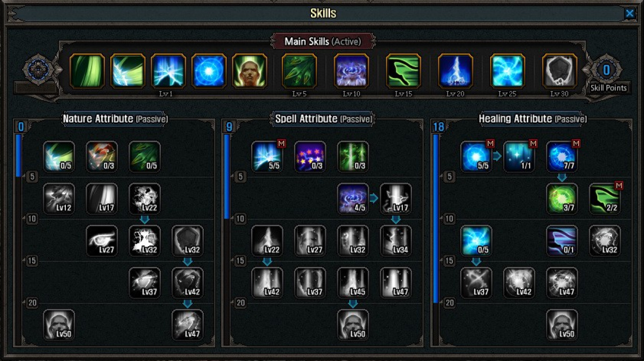Select the face portrait main skill icon
Screen dimensions: 644x361
(250, 71)
